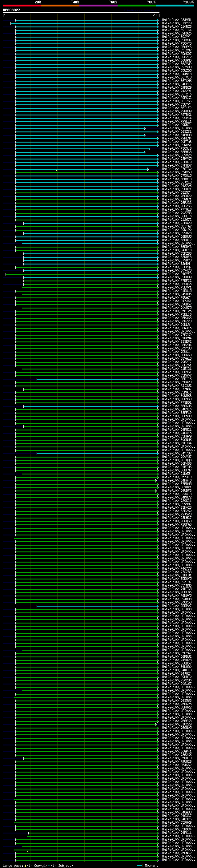Click arrowhead ending the UniRef100_Q4N648 alignment
Screen dimensions: 197x868
[156, 481]
